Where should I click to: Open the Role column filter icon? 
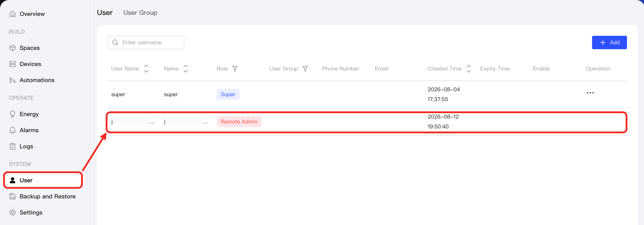coord(235,69)
